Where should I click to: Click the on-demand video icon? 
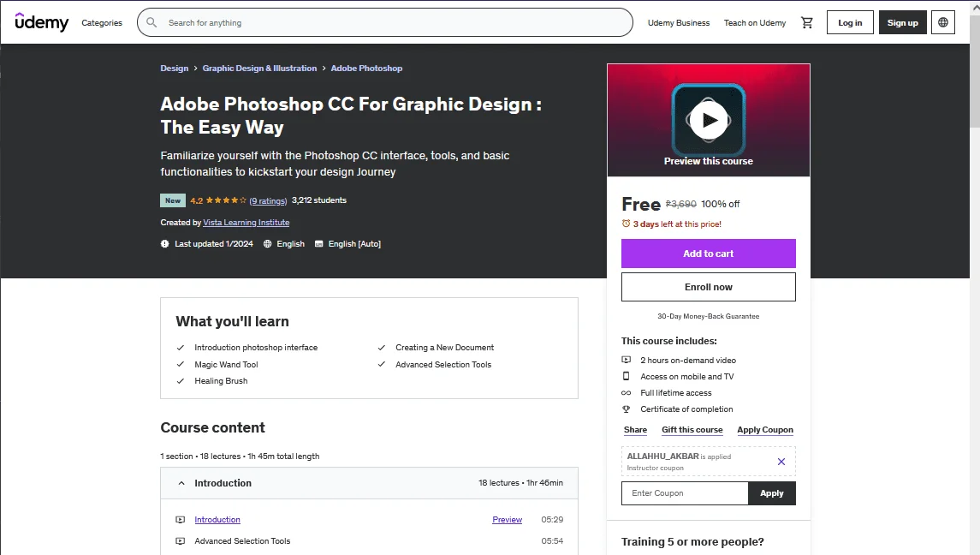(x=626, y=360)
